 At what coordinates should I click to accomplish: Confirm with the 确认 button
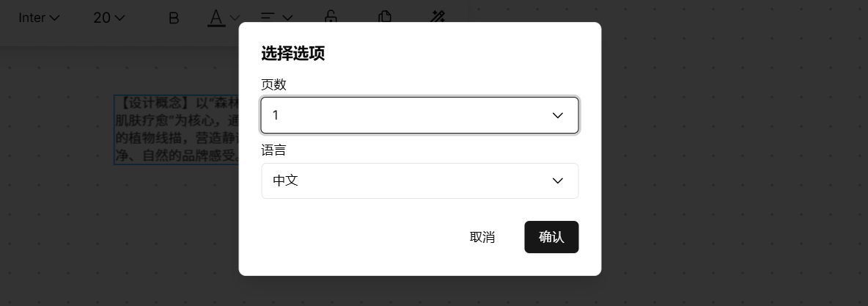[x=551, y=237]
